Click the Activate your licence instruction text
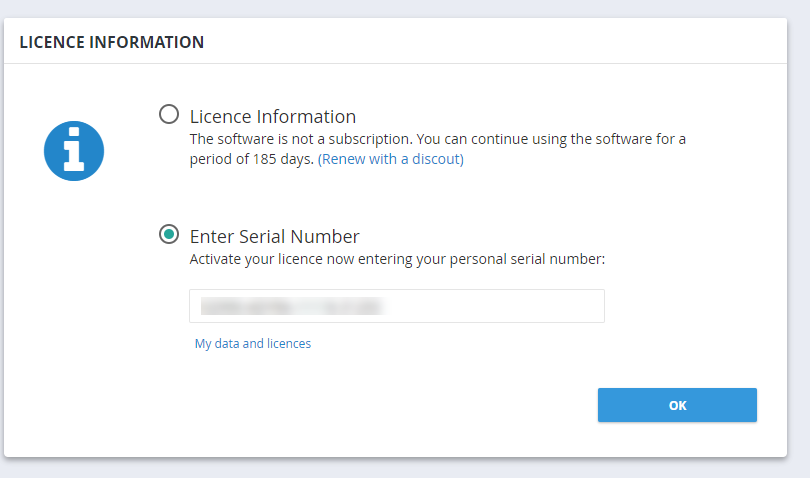Screen dimensions: 810x478 (397, 259)
